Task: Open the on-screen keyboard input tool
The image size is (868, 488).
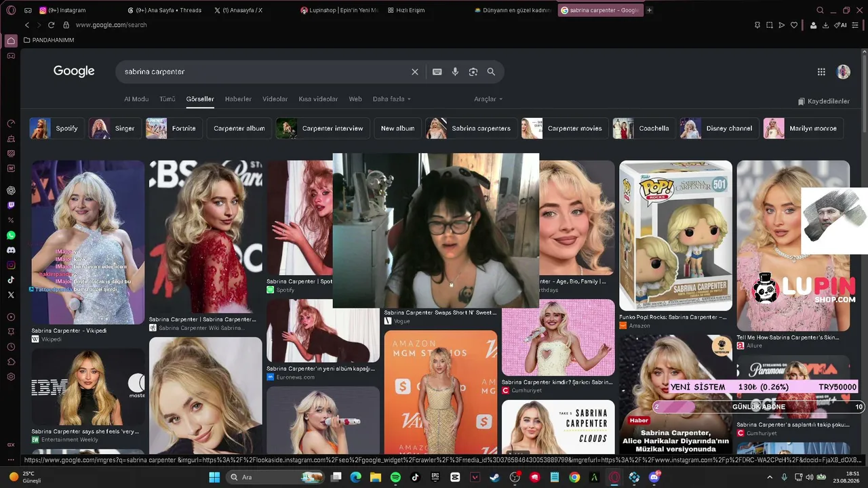Action: (x=437, y=72)
